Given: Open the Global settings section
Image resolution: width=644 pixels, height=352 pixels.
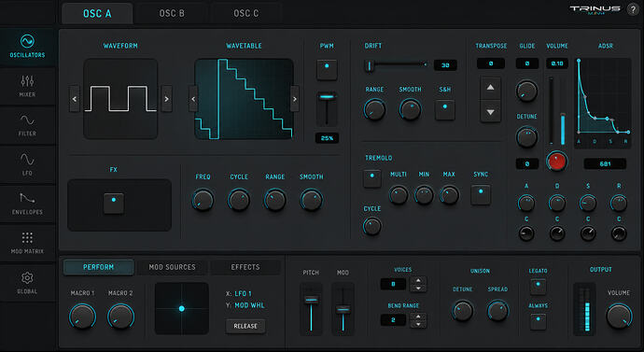Looking at the screenshot, I should 27,283.
